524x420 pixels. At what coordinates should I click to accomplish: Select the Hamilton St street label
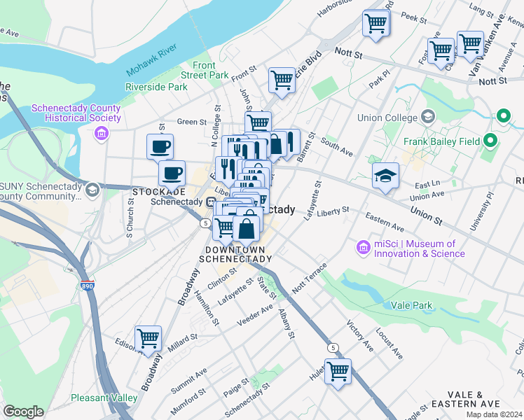(x=207, y=308)
